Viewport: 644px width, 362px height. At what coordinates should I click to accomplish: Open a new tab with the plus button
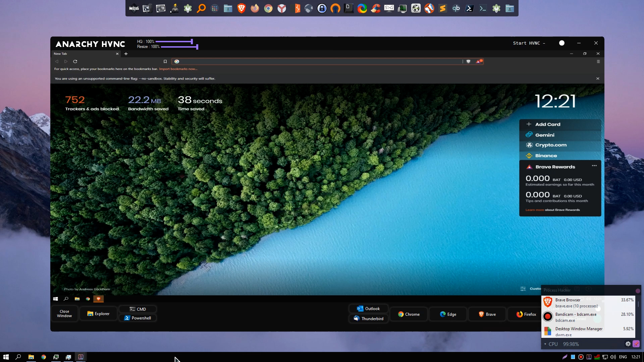click(126, 54)
